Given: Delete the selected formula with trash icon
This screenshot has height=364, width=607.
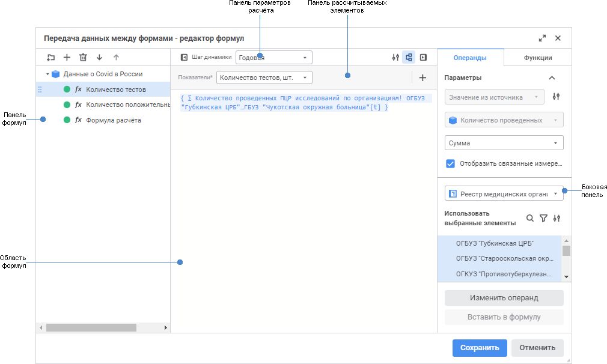Looking at the screenshot, I should 83,58.
